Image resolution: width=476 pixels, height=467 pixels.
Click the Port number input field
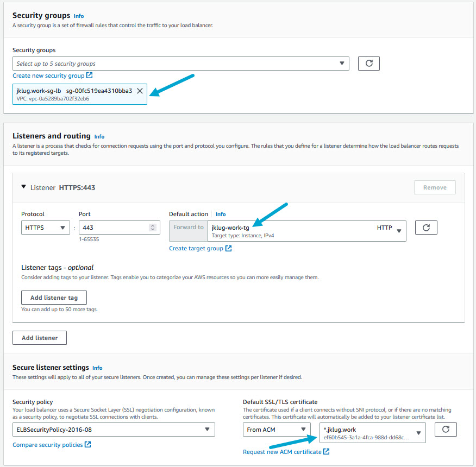click(x=113, y=228)
